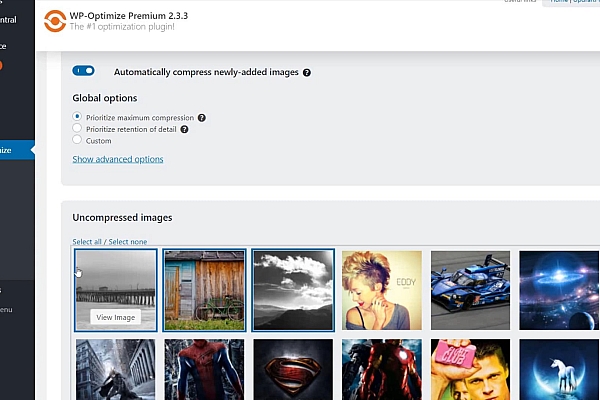Select Prioritize retention of detail option
This screenshot has height=400, width=600.
point(77,128)
